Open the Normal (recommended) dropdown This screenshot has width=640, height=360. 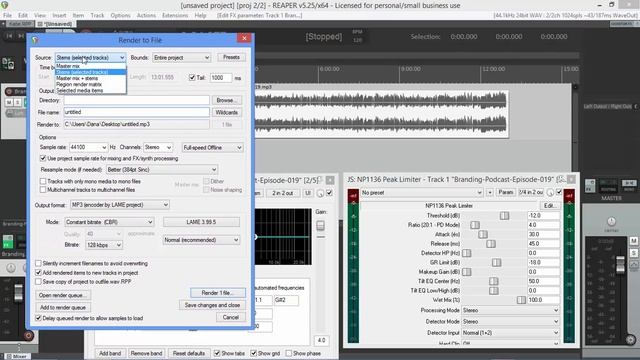[x=201, y=240]
